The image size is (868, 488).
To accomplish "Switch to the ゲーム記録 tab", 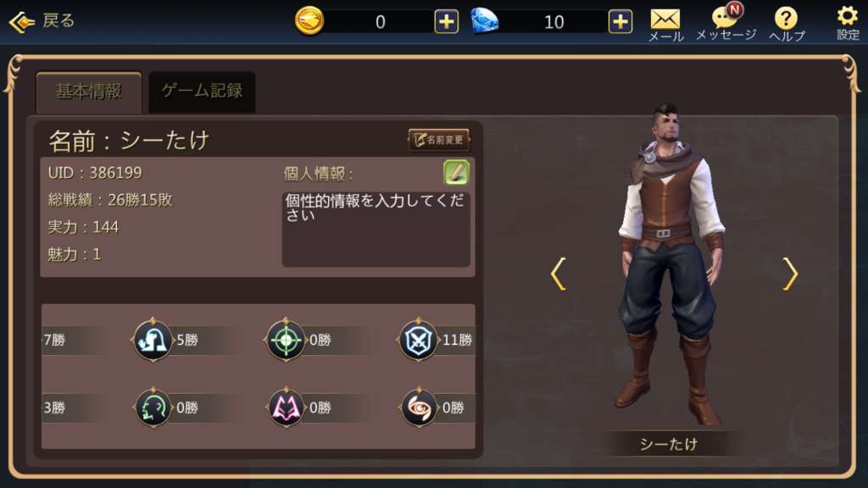I will click(202, 91).
